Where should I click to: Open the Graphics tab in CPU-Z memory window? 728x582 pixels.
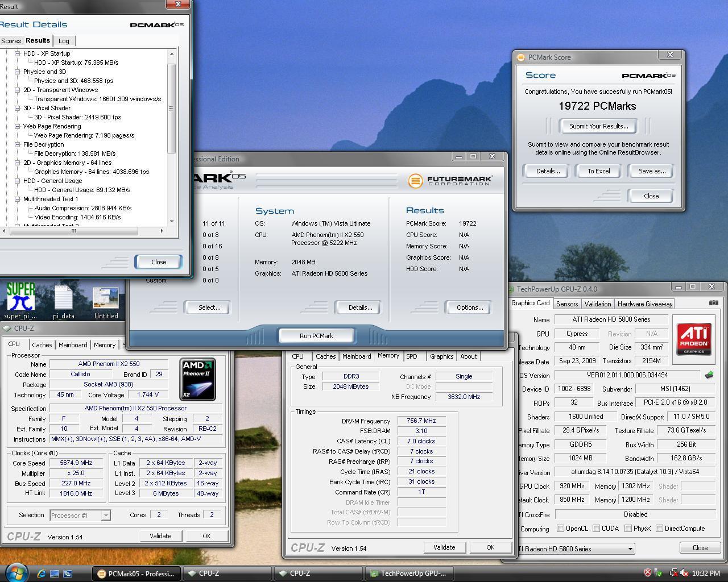coord(441,356)
